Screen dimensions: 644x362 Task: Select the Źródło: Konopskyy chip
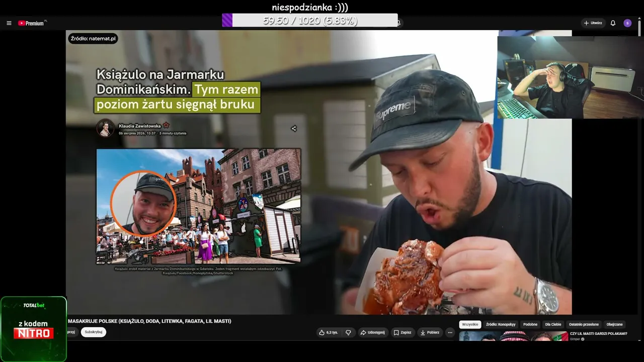coord(501,324)
